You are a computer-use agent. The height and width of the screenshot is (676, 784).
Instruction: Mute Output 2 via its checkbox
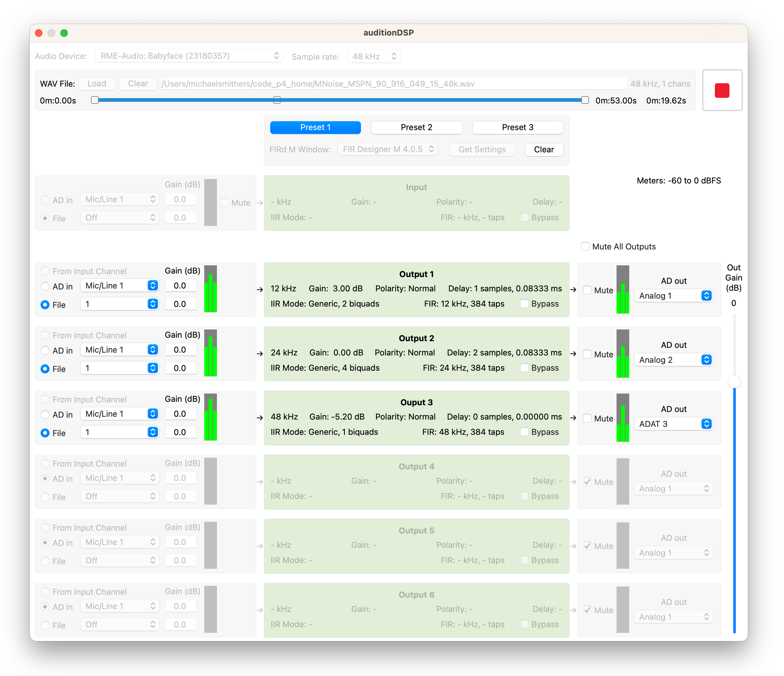587,355
